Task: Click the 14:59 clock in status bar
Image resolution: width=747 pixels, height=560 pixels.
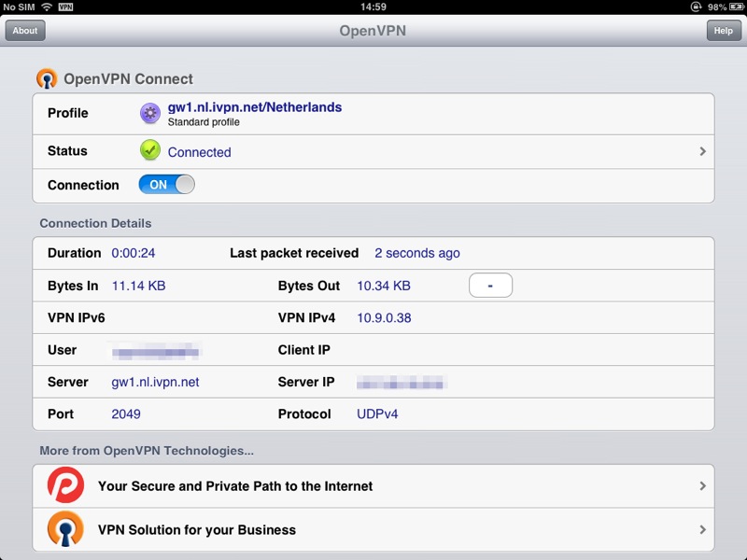Action: click(373, 7)
